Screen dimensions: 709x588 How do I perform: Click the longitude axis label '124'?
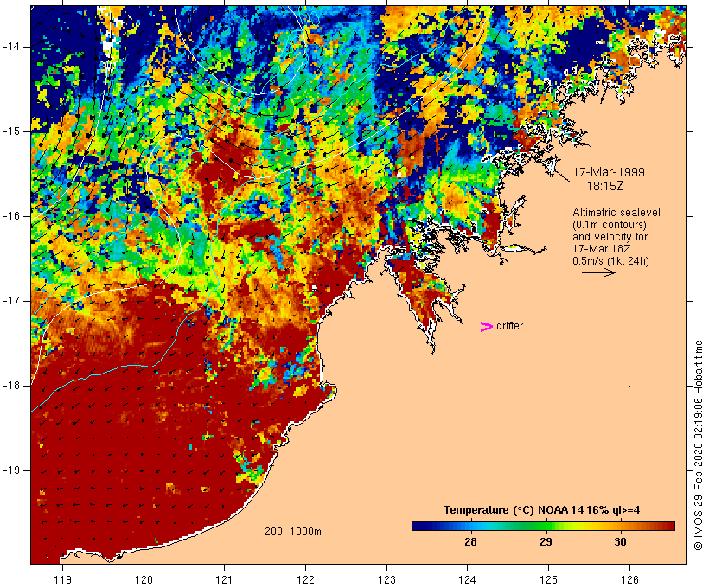coord(468,579)
